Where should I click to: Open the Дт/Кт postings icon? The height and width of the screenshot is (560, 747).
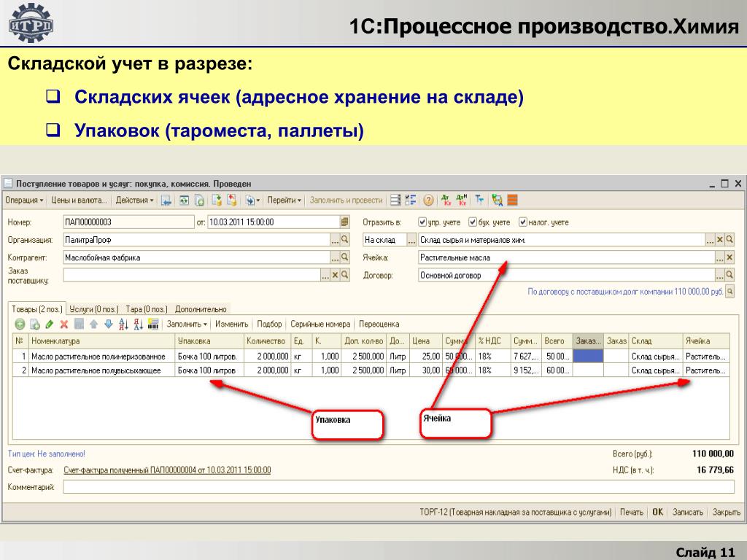point(446,200)
